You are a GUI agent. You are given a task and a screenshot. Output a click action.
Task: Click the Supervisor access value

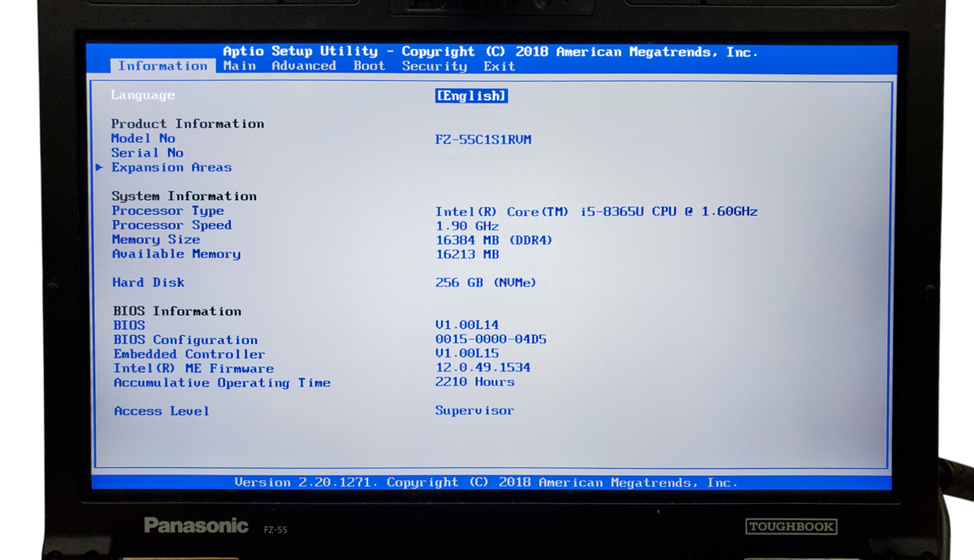tap(475, 410)
